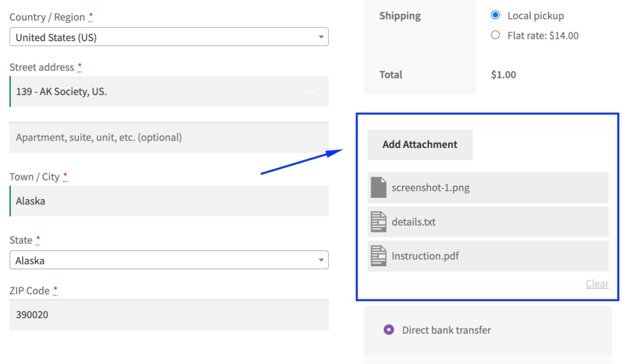
Task: Click the Instruction.pdf file name
Action: coord(425,256)
